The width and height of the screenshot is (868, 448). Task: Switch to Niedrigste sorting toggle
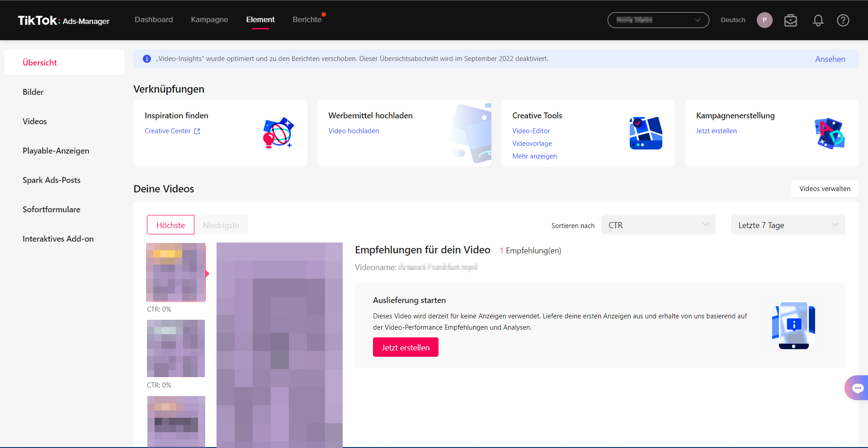point(221,225)
